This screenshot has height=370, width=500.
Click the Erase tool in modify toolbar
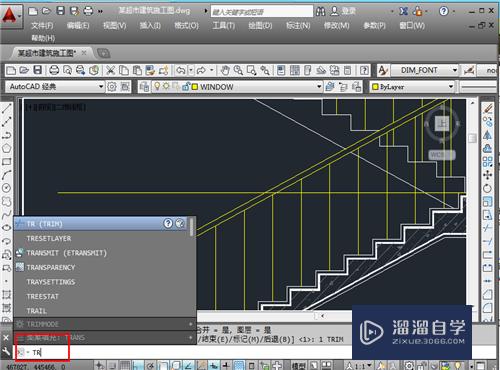point(488,109)
